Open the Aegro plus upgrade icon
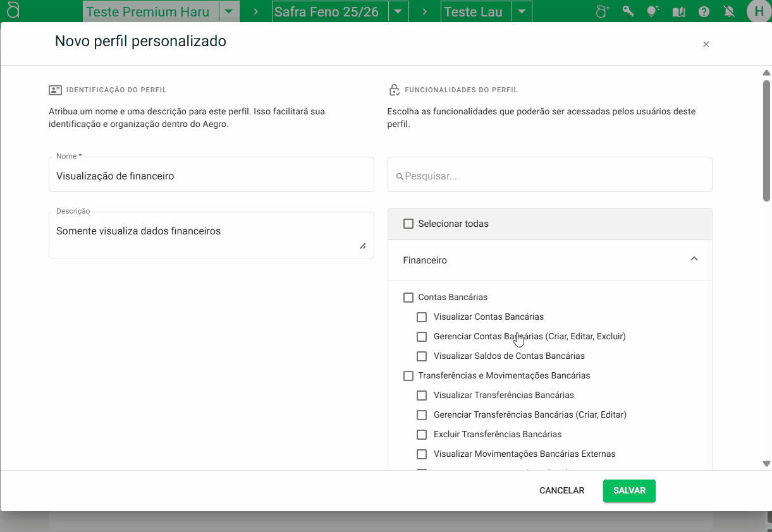 (603, 11)
